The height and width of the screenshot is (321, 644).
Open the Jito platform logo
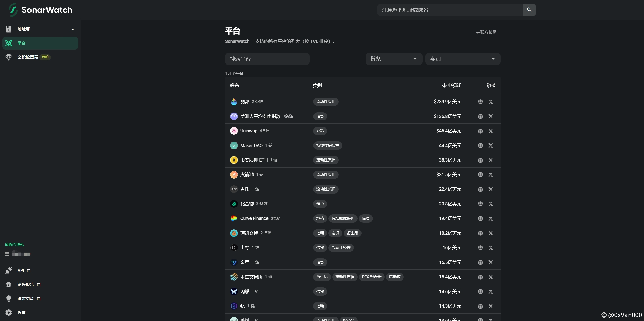click(x=234, y=189)
